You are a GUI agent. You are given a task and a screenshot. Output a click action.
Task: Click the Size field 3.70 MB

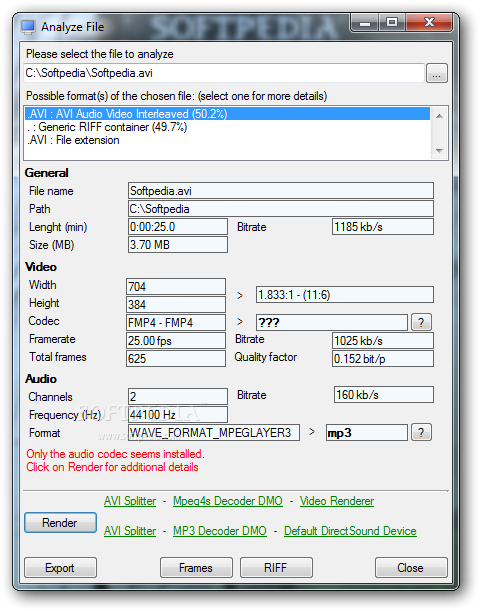coord(178,245)
